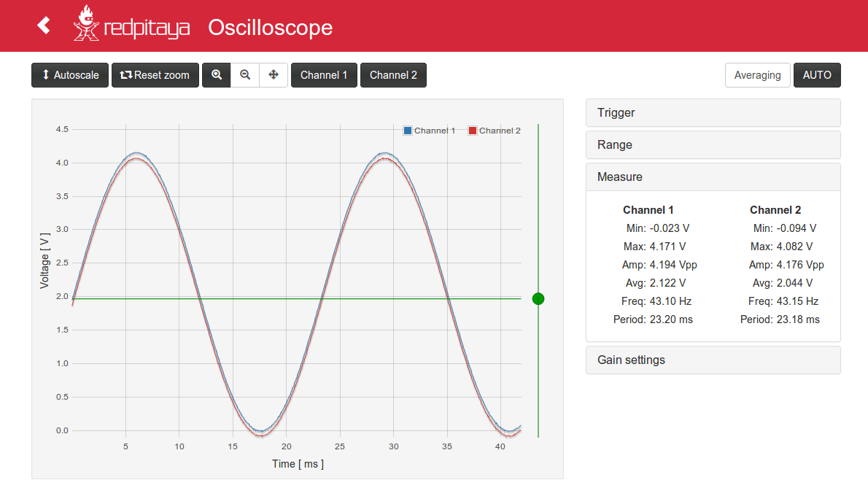Click the back arrow in header
868x488 pixels.
point(44,26)
